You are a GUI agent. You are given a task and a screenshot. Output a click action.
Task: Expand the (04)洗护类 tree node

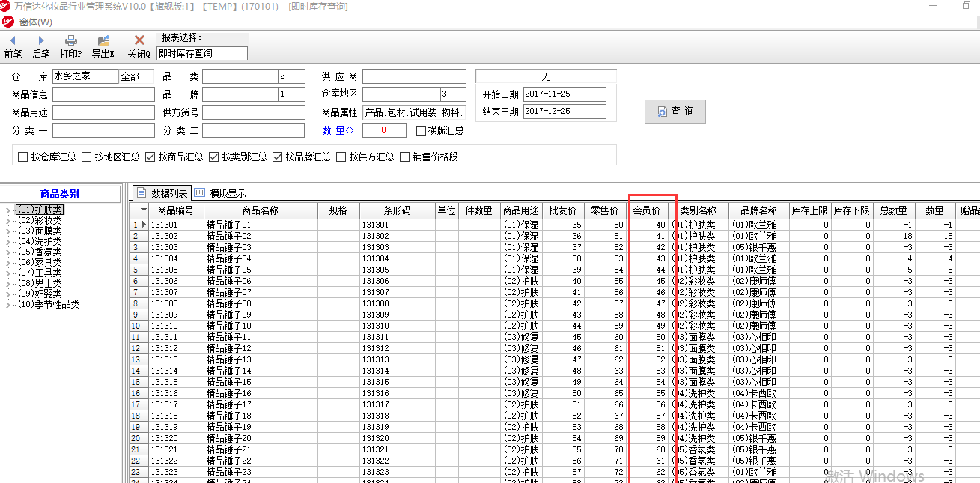pyautogui.click(x=7, y=242)
